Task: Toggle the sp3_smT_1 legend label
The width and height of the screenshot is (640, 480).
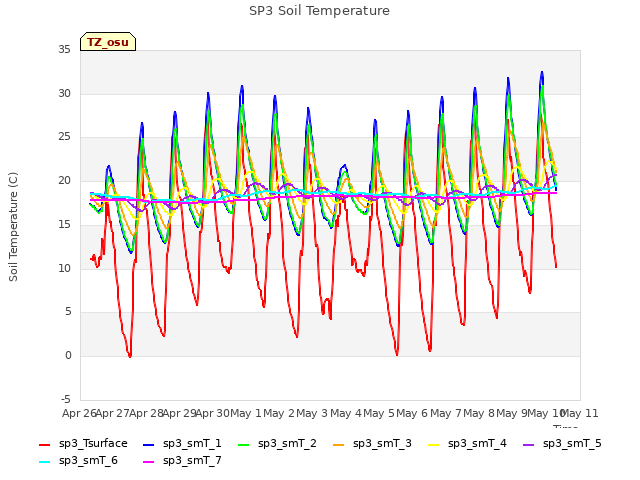Action: [192, 443]
